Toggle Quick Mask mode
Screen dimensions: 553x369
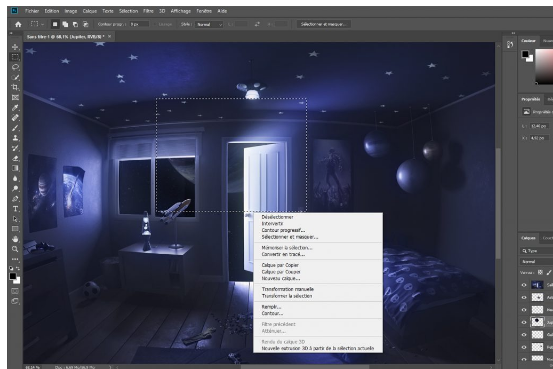tap(15, 291)
